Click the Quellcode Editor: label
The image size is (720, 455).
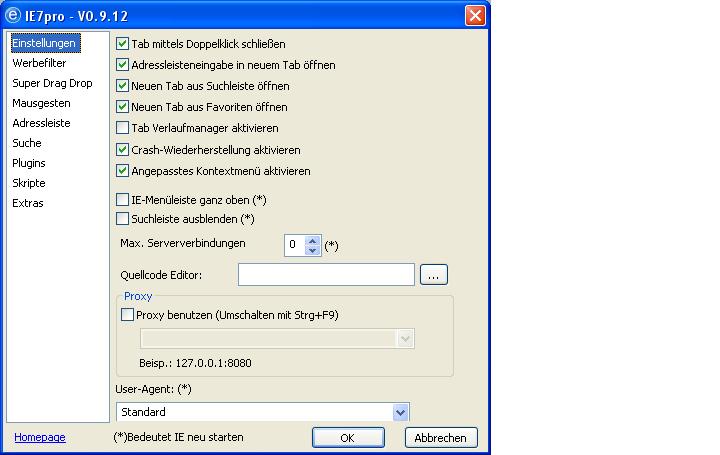[x=161, y=275]
